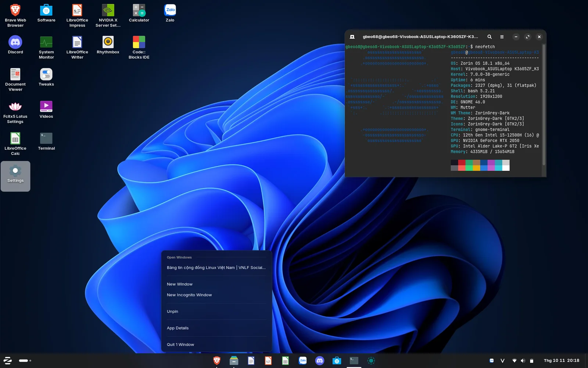Screen dimensions: 588x368
Task: Open the Zorin menu in the taskbar
Action: tap(8, 361)
